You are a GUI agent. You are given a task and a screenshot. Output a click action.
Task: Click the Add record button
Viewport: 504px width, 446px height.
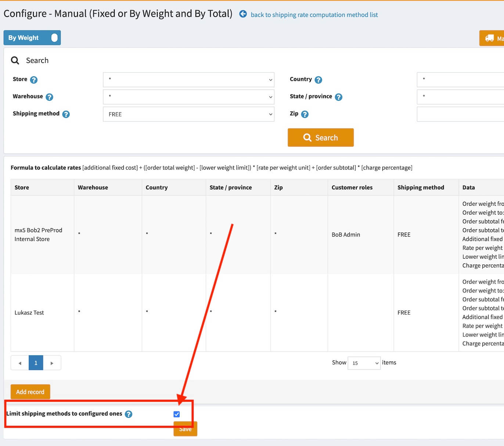click(x=30, y=392)
